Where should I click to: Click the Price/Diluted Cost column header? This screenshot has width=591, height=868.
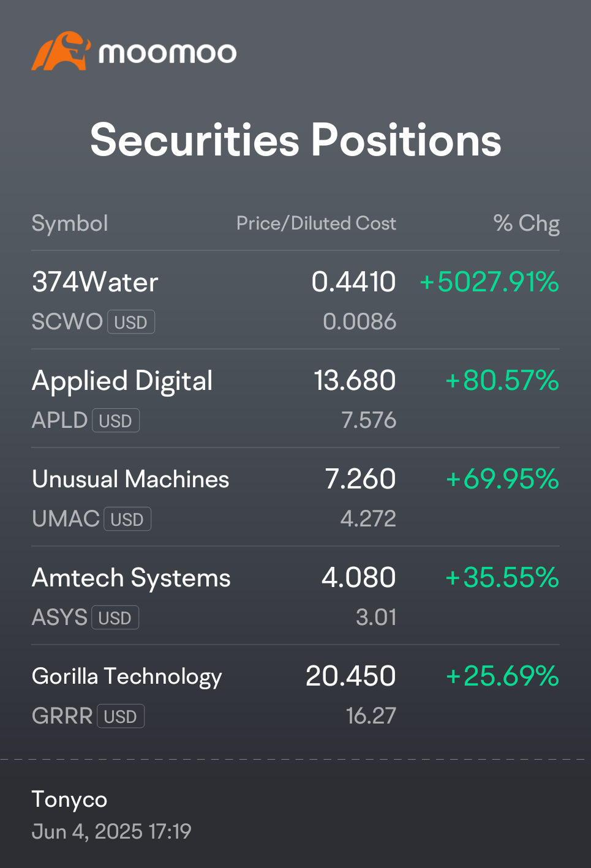pos(316,223)
